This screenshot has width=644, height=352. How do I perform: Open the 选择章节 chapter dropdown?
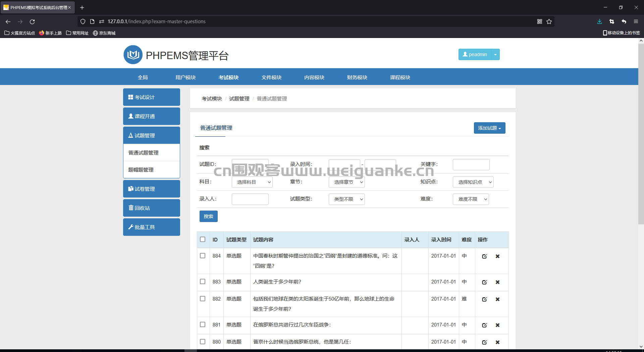coord(347,182)
